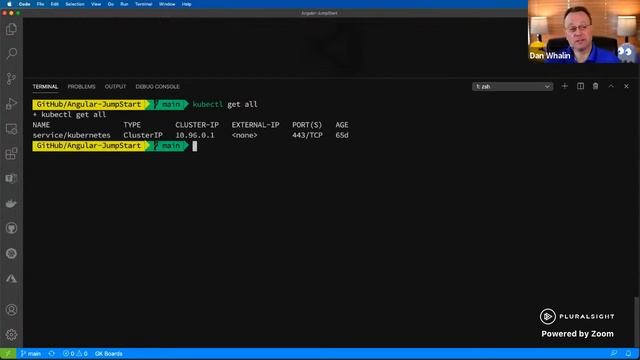Split the terminal panel
The image size is (640, 360).
580,86
